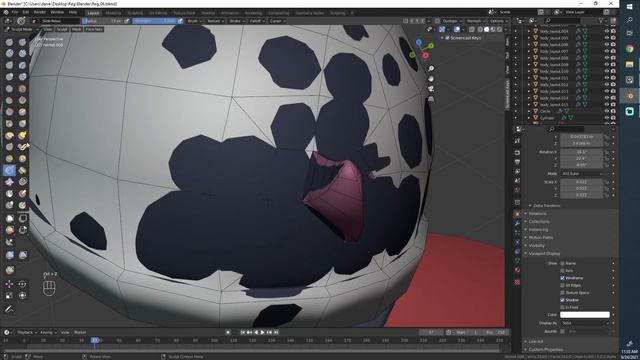Open File Explorer from Windows taskbar
The width and height of the screenshot is (640, 360).
pyautogui.click(x=629, y=64)
